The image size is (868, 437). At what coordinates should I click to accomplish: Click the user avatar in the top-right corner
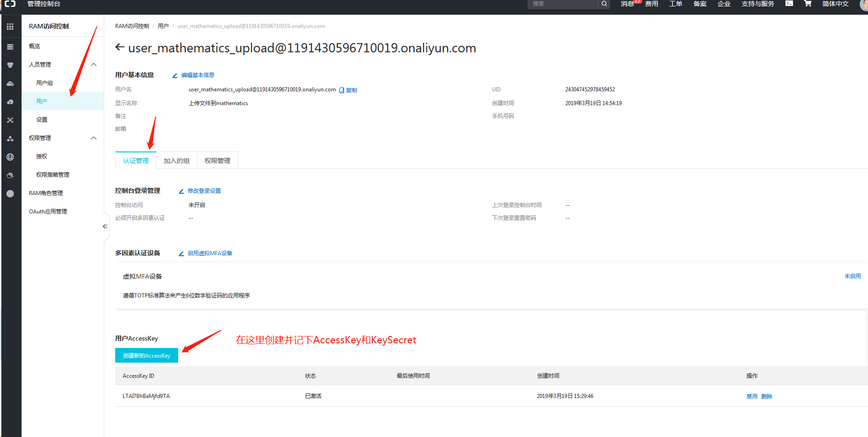coord(864,6)
